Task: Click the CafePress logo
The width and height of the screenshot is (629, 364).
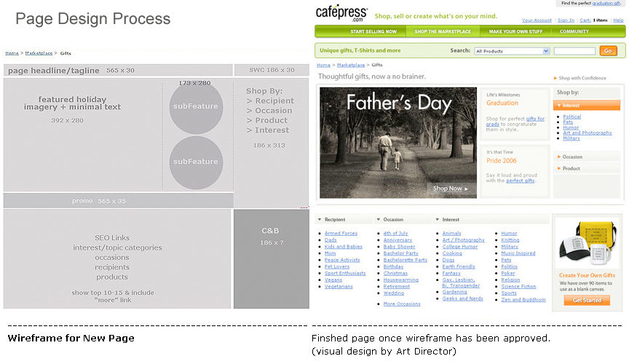Action: click(342, 13)
